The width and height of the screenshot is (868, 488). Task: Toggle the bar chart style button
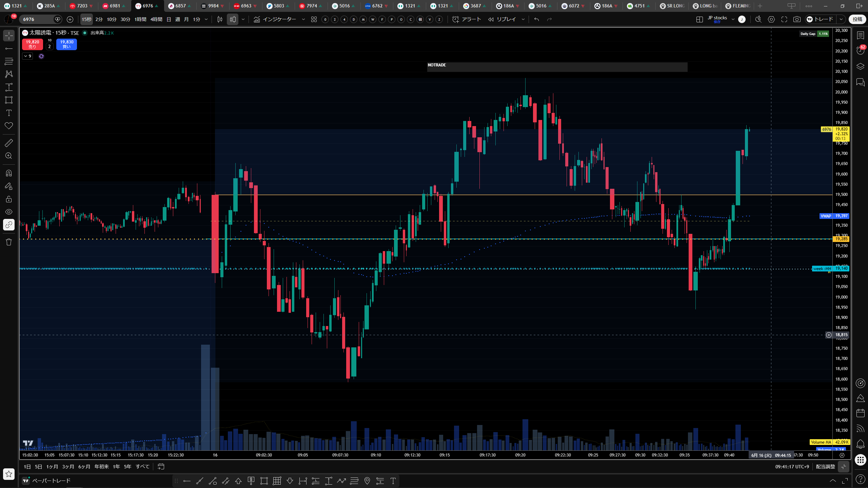220,19
